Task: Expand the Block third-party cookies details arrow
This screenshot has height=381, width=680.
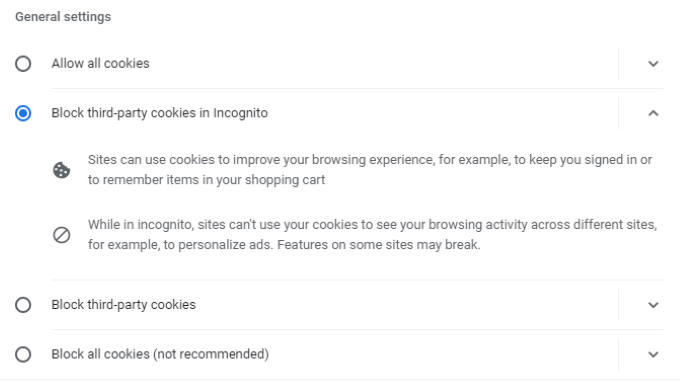Action: [x=653, y=305]
